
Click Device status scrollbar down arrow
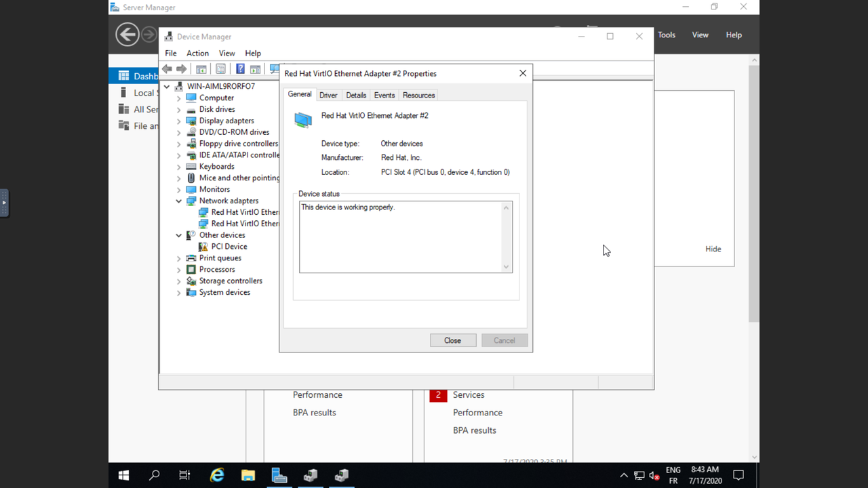point(506,267)
